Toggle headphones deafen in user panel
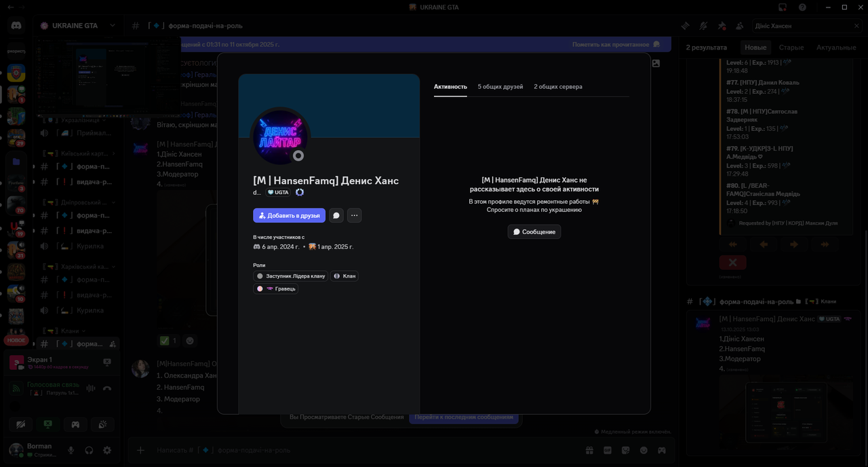The width and height of the screenshot is (868, 467). click(89, 450)
